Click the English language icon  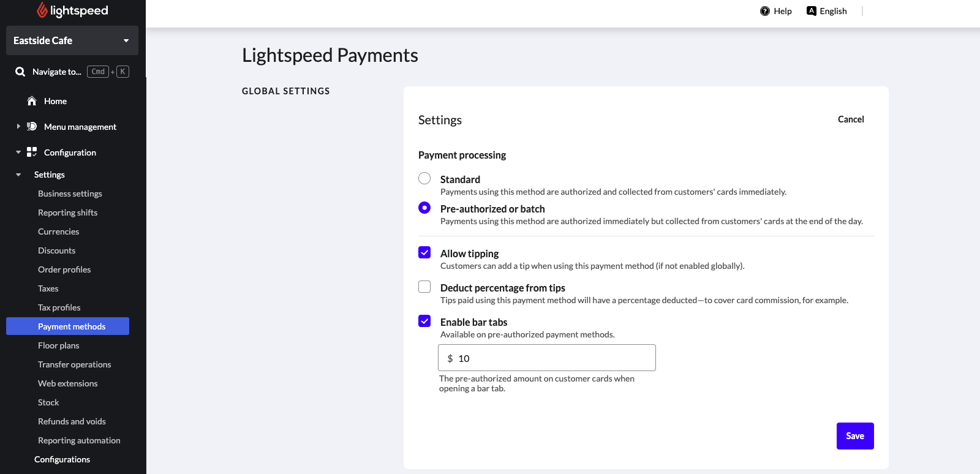coord(812,11)
